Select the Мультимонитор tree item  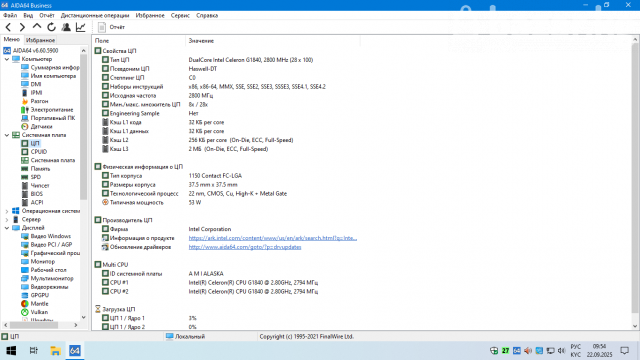tap(47, 278)
